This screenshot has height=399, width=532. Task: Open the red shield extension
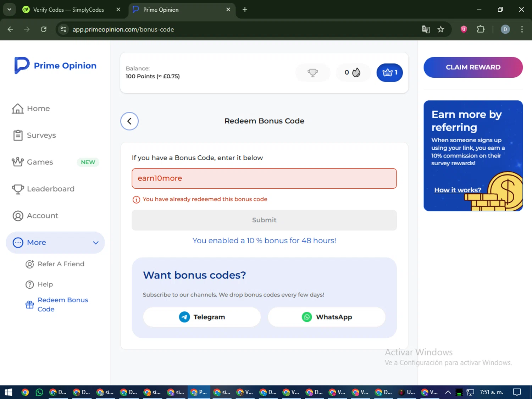coord(464,29)
